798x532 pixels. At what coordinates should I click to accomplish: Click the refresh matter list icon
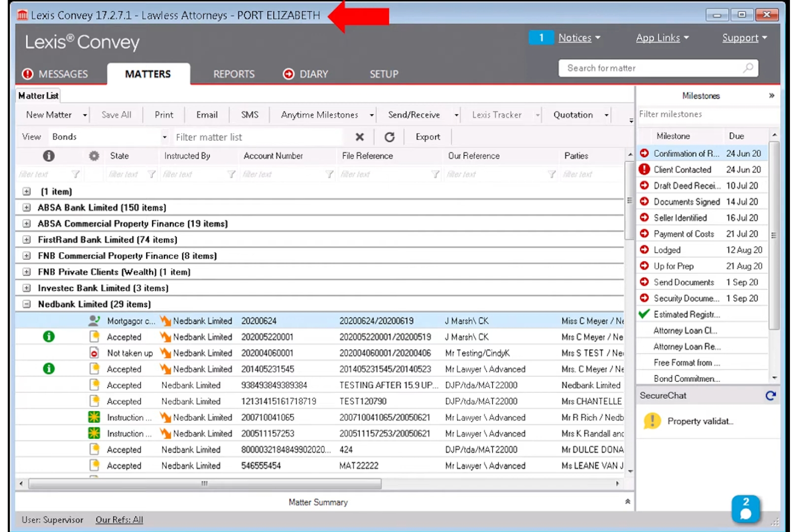[x=389, y=137]
